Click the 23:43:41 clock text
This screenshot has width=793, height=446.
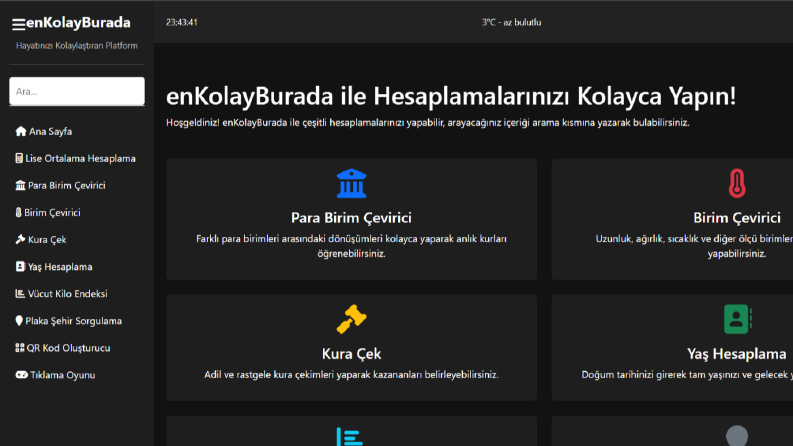182,22
